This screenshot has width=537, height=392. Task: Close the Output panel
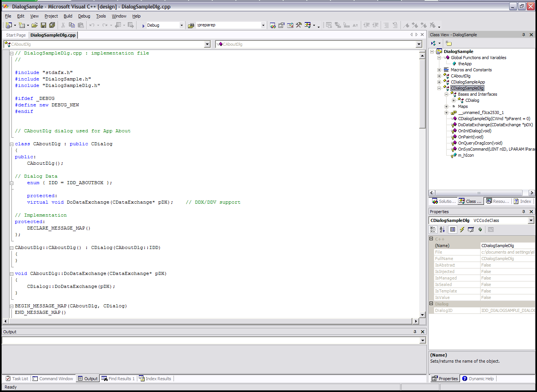[423, 332]
